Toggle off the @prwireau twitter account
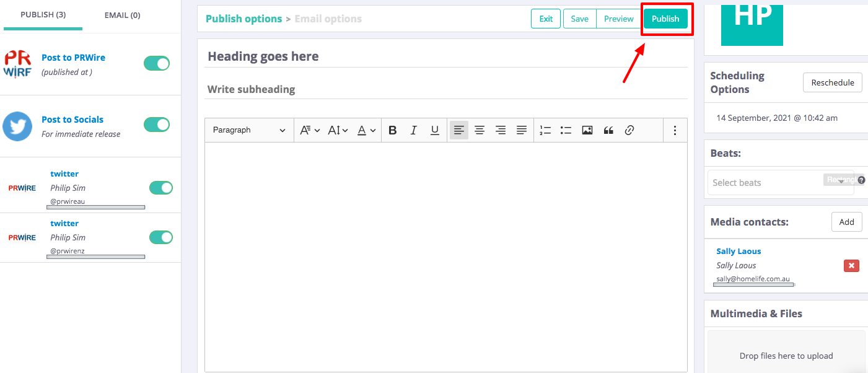The height and width of the screenshot is (373, 868). (161, 188)
